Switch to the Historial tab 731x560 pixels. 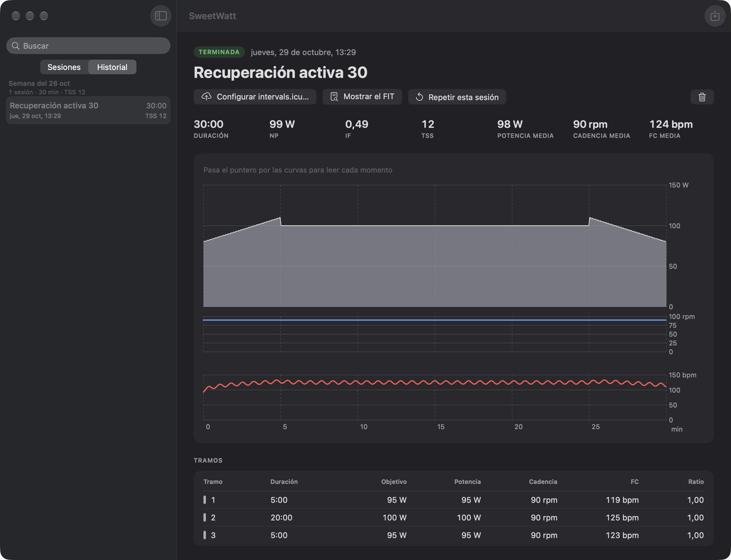tap(112, 67)
